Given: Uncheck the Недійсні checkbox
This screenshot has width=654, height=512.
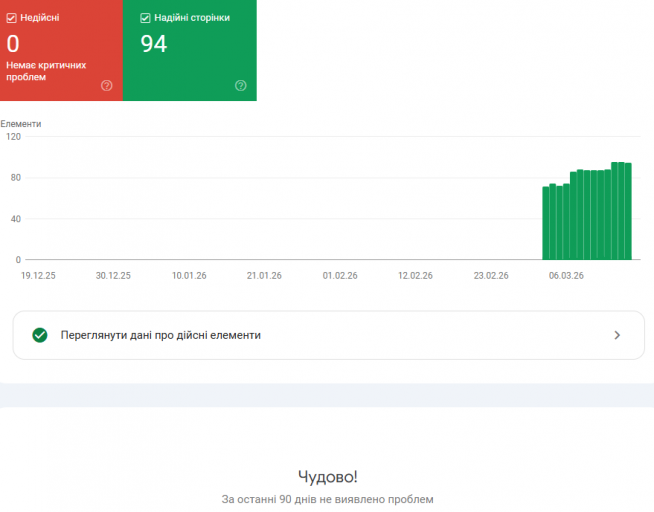Looking at the screenshot, I should 11,18.
